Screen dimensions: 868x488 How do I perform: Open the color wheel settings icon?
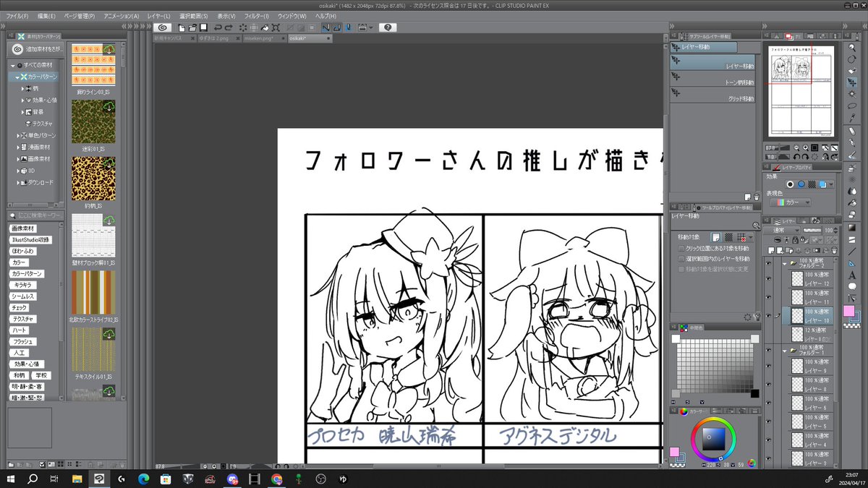click(x=752, y=463)
